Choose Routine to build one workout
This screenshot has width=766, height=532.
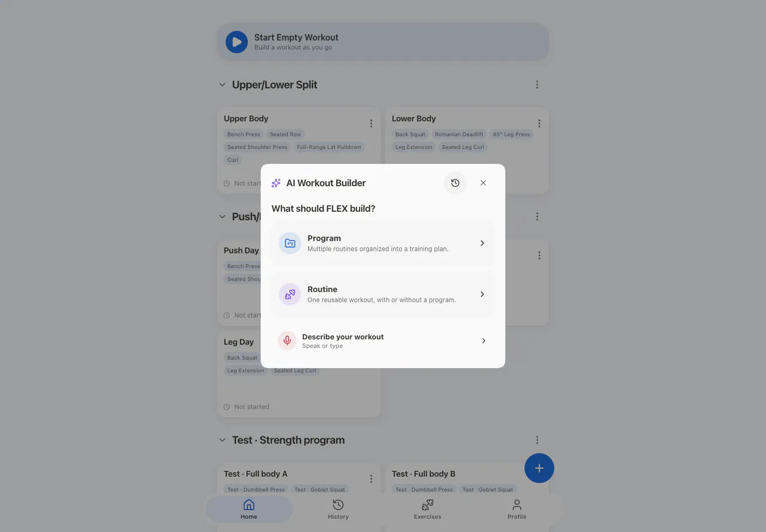[383, 294]
